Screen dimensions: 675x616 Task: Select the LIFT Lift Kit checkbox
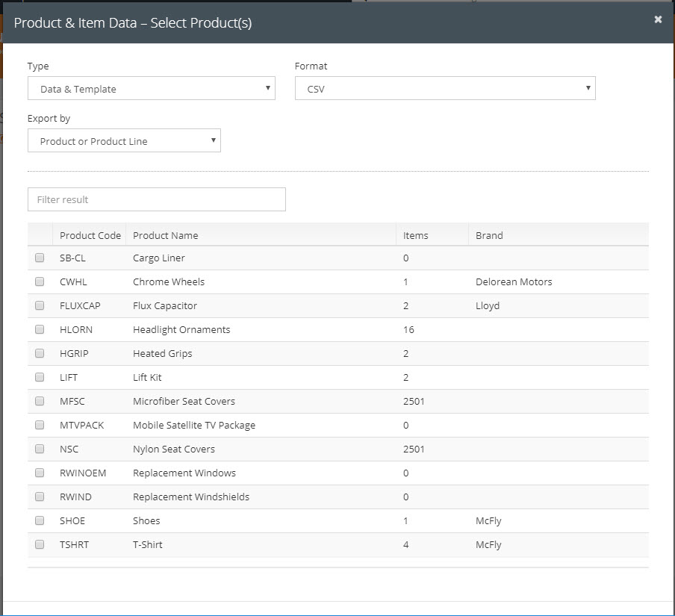40,377
